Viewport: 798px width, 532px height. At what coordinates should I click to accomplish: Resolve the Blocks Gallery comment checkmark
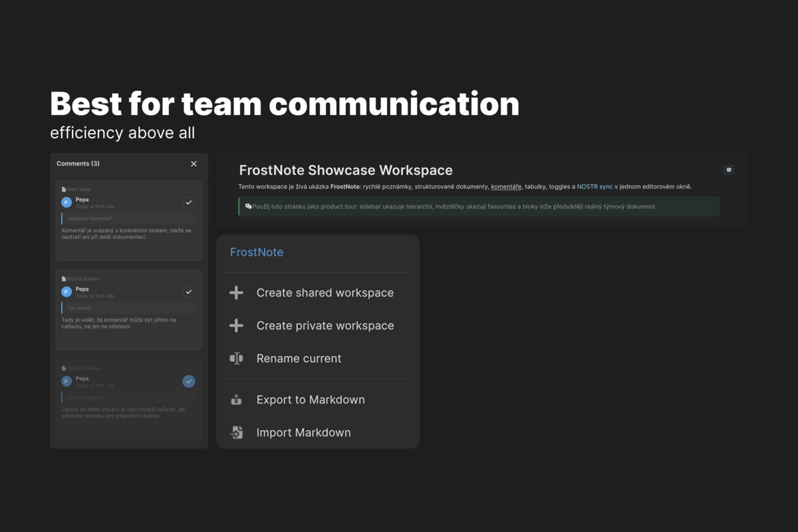point(189,291)
